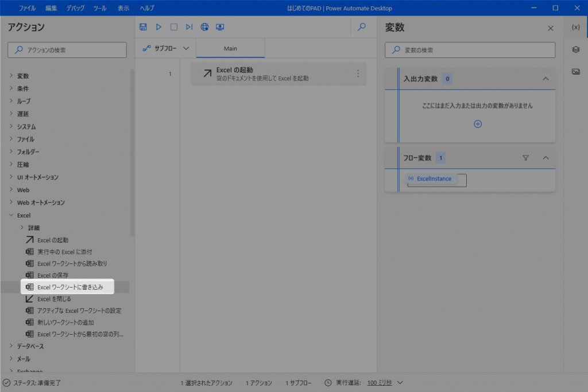Add input/output variable plus icon
Screen dimensions: 588x392
(x=478, y=124)
